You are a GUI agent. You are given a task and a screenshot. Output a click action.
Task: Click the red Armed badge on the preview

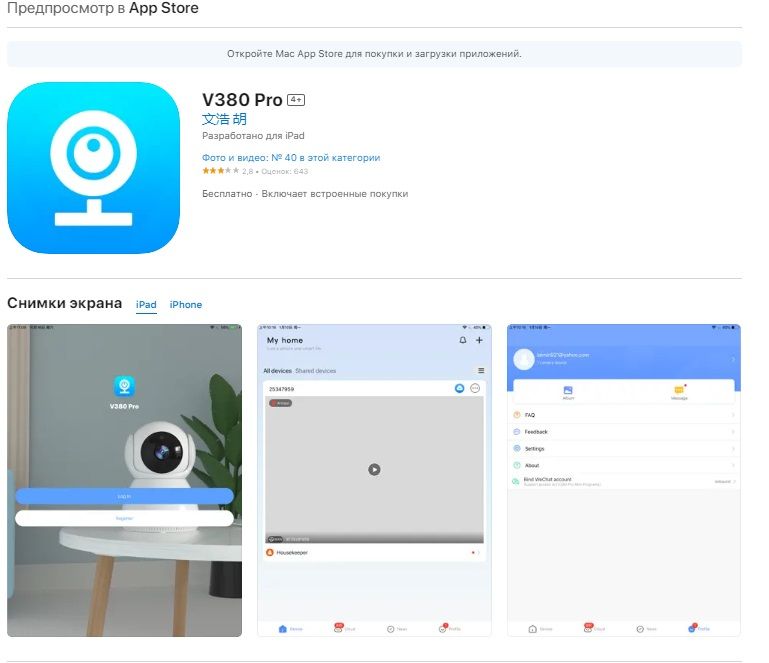tap(281, 403)
